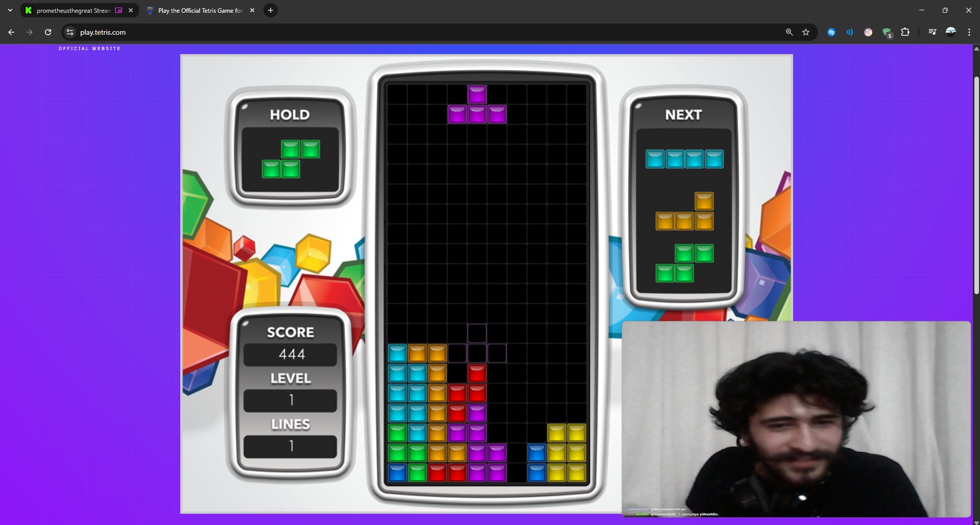Click the blue sound-wave extension icon

pyautogui.click(x=850, y=32)
